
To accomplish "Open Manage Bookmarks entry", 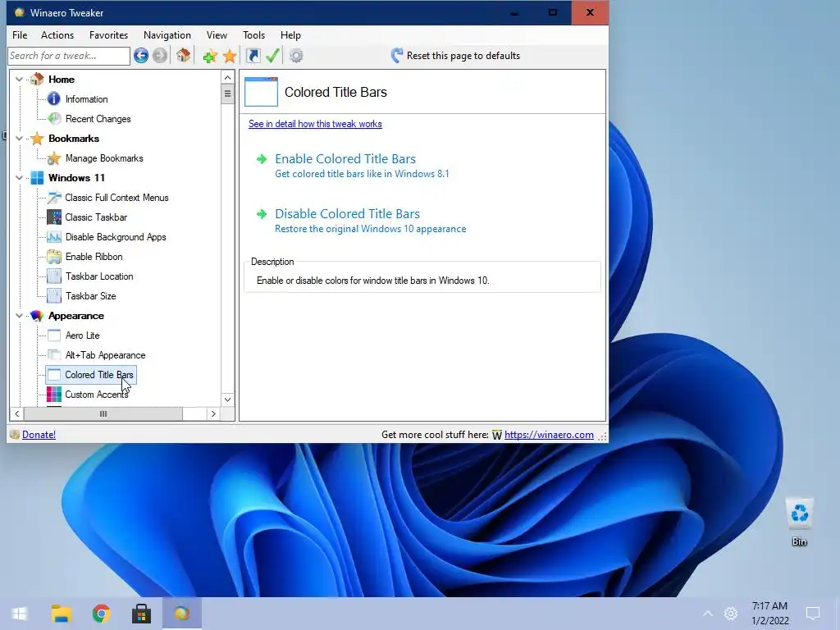I will [104, 158].
